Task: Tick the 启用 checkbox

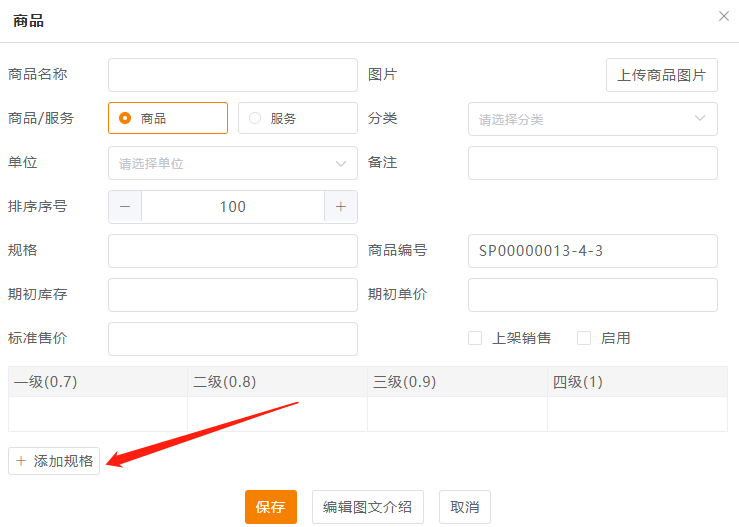Action: coord(584,338)
